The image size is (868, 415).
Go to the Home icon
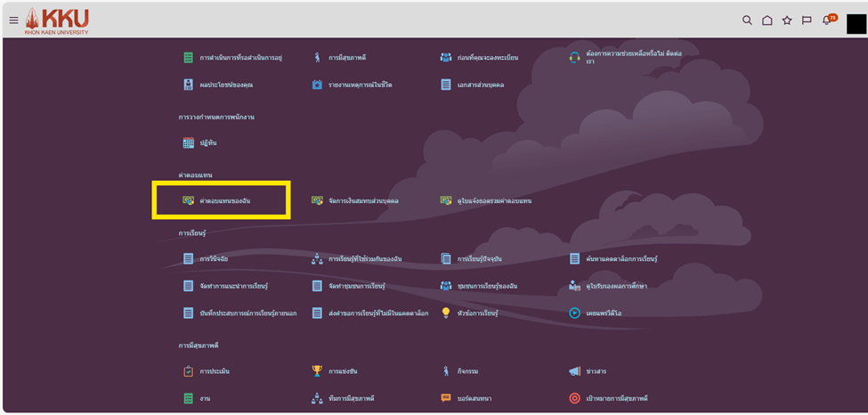(767, 20)
